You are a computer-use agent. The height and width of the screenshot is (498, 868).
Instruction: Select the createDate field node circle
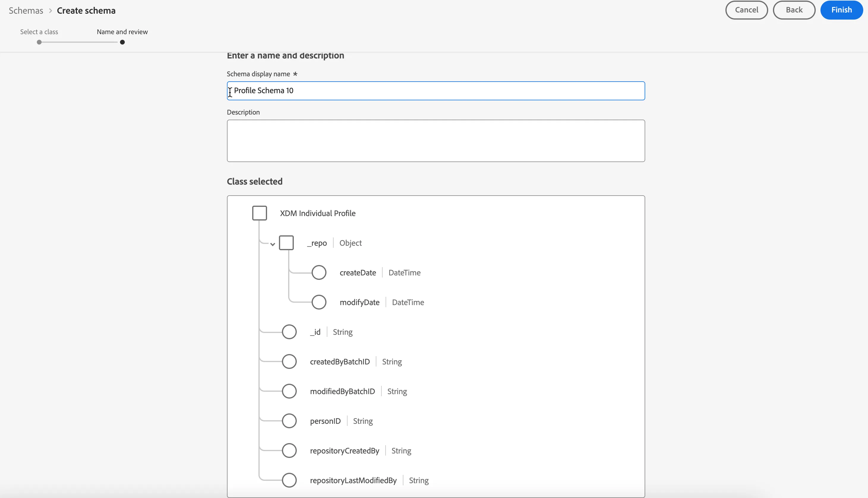[319, 273]
